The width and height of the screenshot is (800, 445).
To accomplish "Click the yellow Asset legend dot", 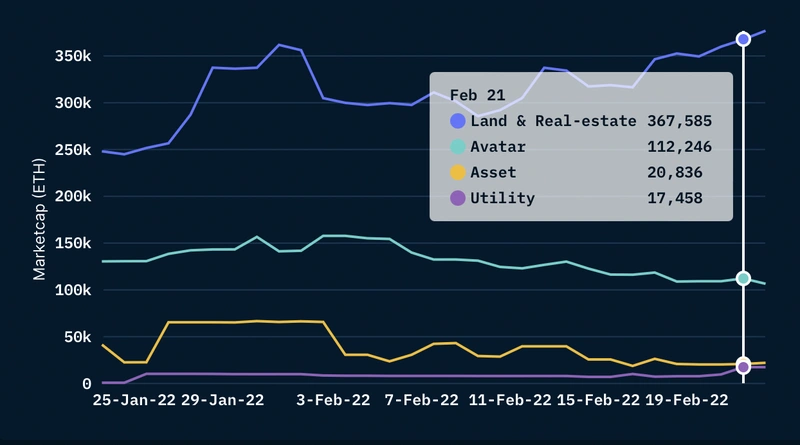I will point(459,173).
